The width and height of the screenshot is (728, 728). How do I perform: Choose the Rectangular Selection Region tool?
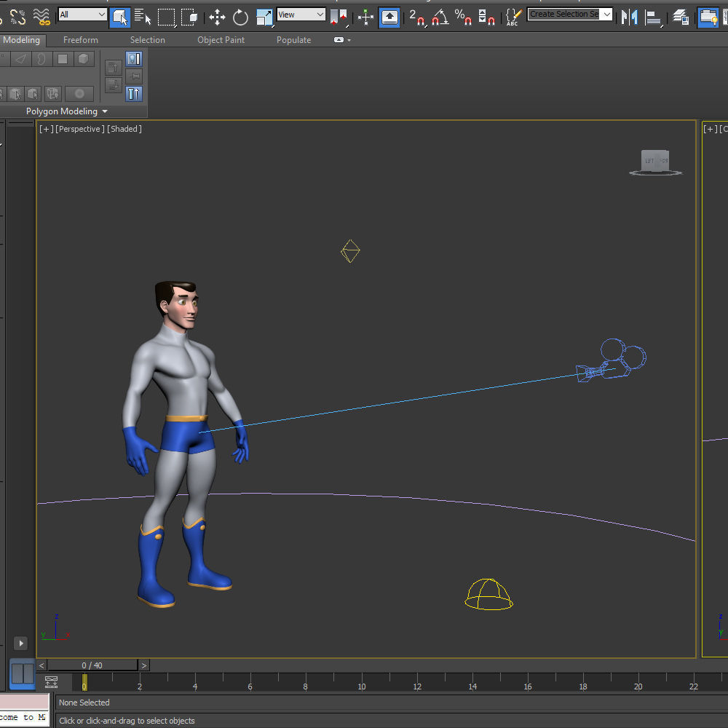click(166, 17)
